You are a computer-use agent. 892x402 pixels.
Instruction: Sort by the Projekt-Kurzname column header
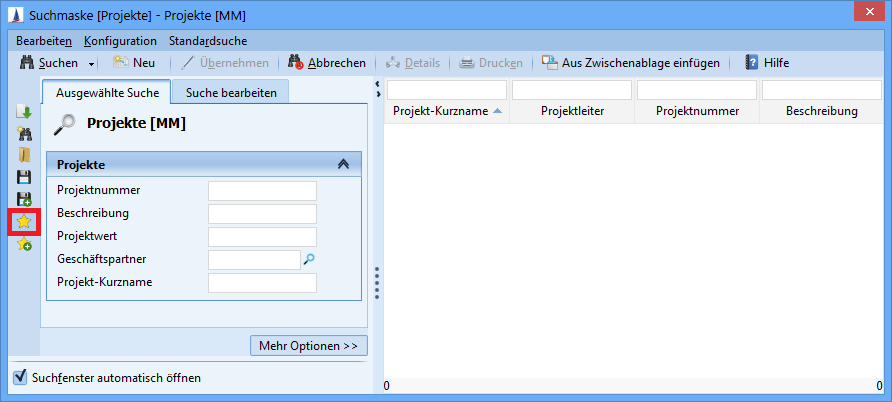pyautogui.click(x=446, y=111)
